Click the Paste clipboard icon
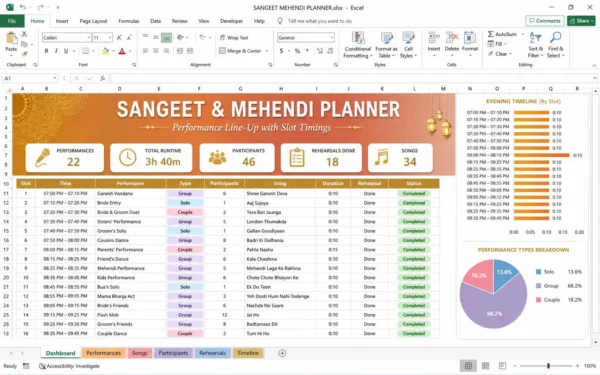The height and width of the screenshot is (375, 600). click(11, 38)
